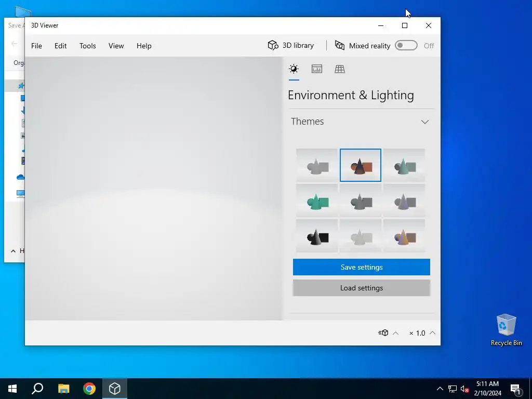Open the 3D library
The height and width of the screenshot is (399, 532).
[291, 46]
